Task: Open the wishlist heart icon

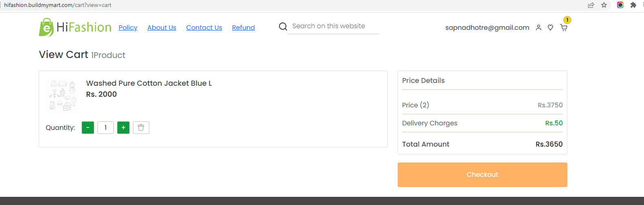Action: [x=550, y=28]
